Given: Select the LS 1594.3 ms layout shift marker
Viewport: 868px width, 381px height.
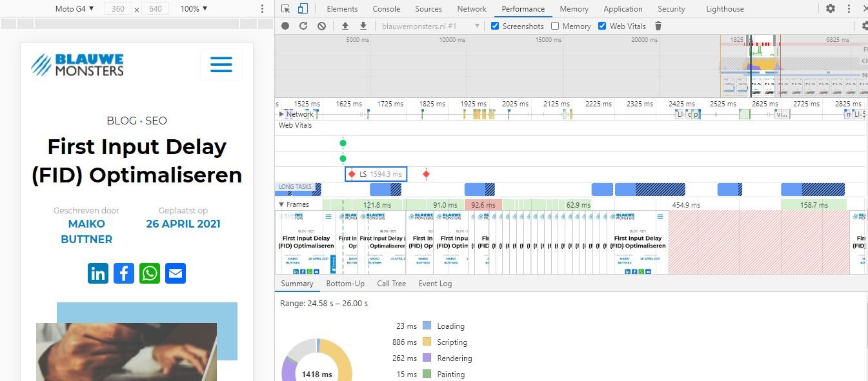Looking at the screenshot, I should (x=376, y=174).
